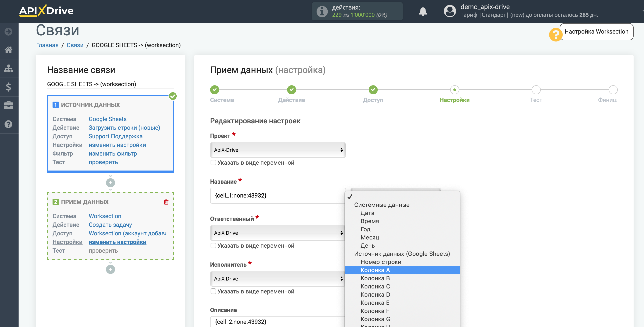
Task: Select День from the variable list
Action: pyautogui.click(x=402, y=246)
